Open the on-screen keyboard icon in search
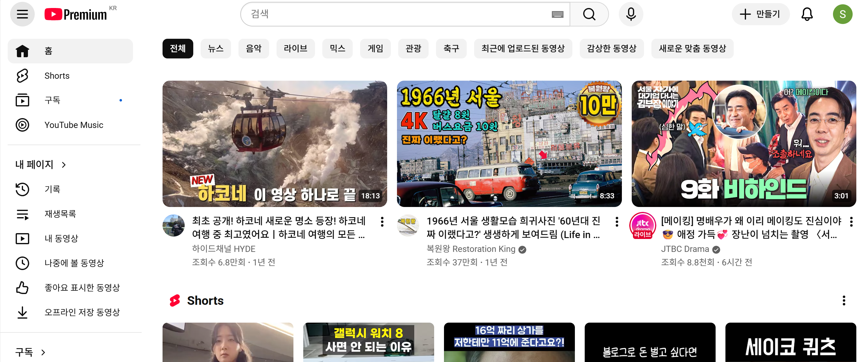868x362 pixels. [557, 14]
